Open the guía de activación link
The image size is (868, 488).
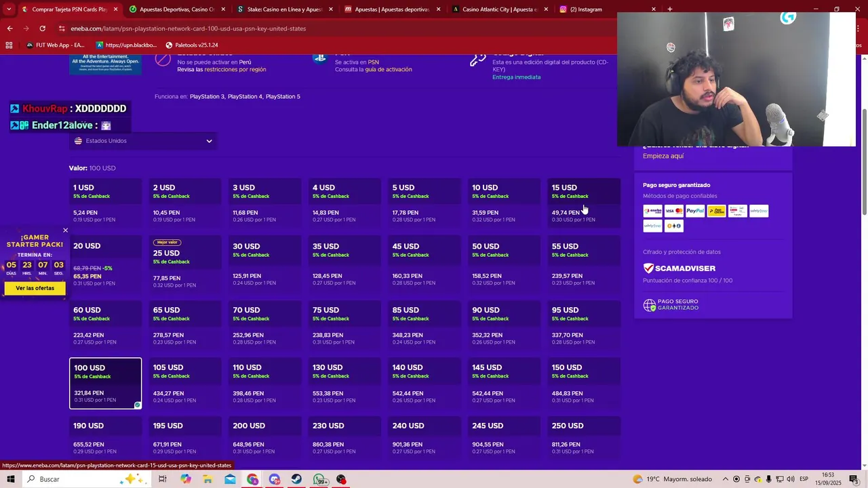tap(389, 69)
